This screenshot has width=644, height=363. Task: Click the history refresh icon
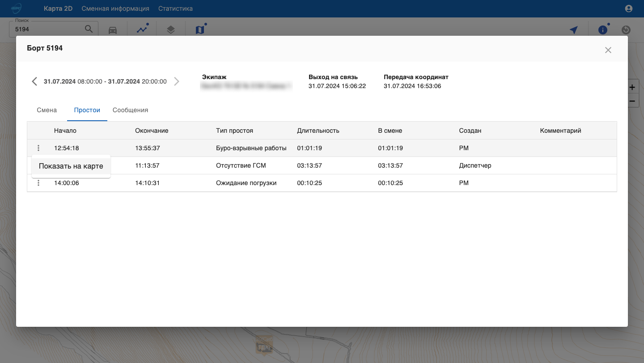626,30
